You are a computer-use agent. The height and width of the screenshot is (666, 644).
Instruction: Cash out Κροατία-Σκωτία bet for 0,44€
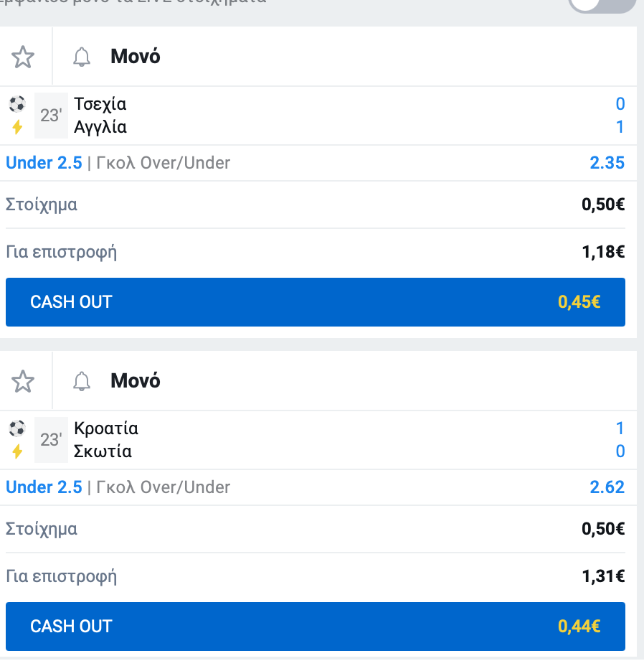(x=316, y=627)
